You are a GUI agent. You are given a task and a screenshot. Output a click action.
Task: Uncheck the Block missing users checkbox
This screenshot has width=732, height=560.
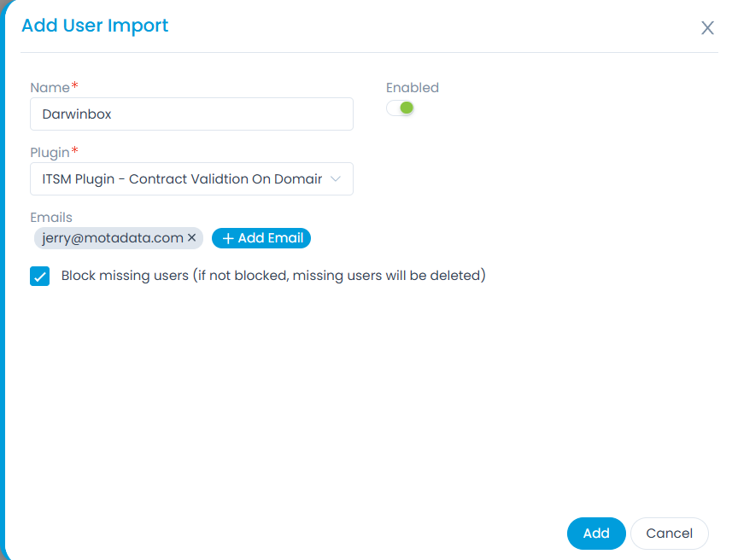point(40,277)
